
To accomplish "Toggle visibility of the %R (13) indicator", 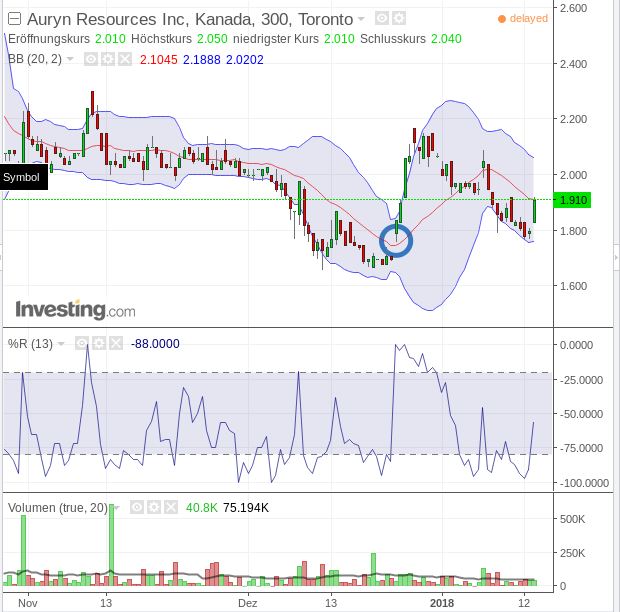I will pyautogui.click(x=82, y=343).
